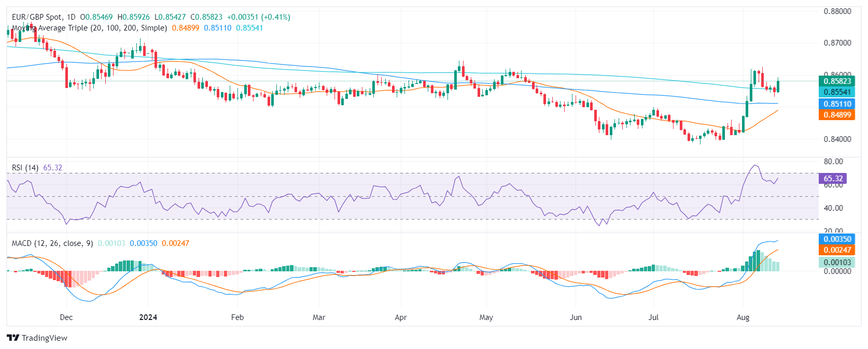
Task: Select the EUR/GBP Spot symbol title
Action: point(37,17)
